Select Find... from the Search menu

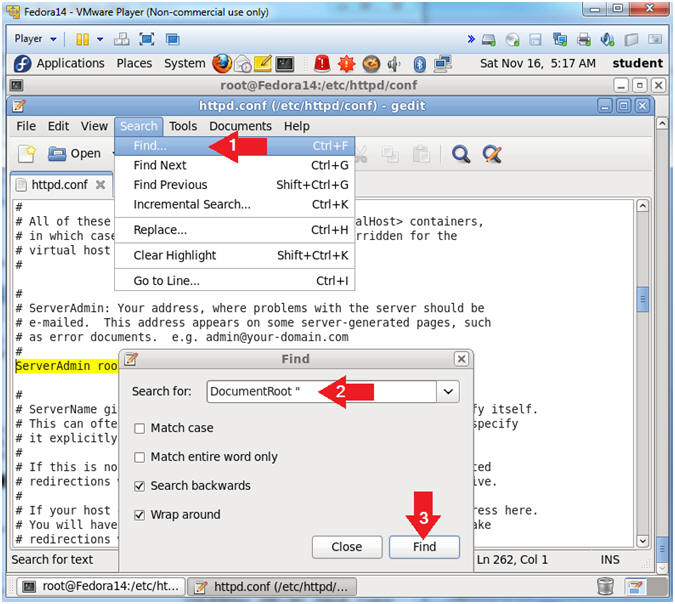235,146
